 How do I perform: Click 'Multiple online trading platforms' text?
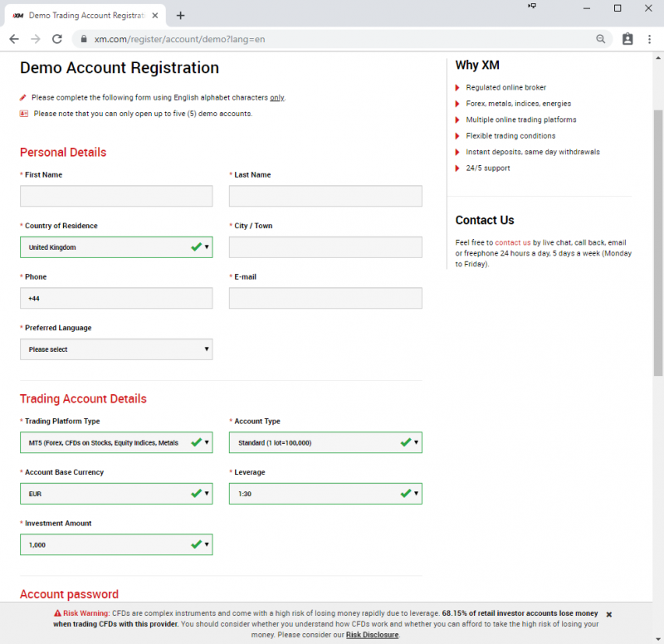click(521, 120)
